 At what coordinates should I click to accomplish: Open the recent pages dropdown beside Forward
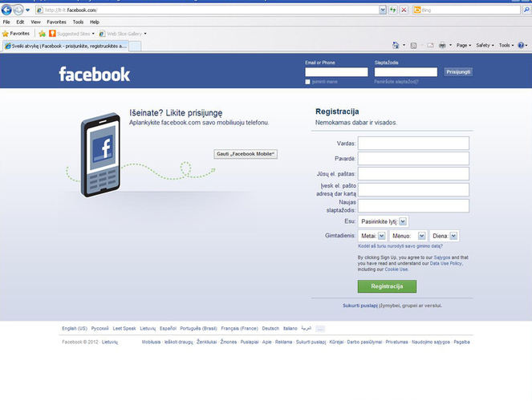(28, 10)
